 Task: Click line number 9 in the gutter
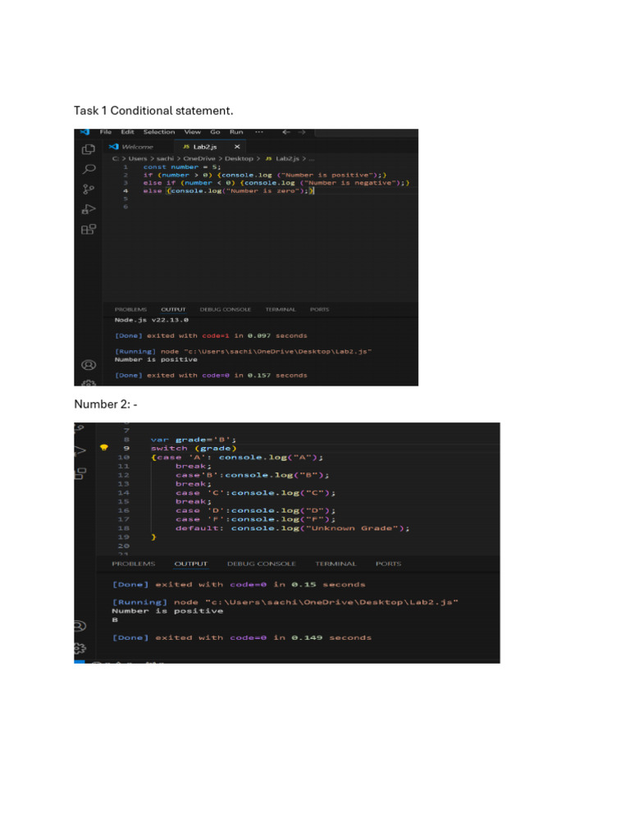point(126,449)
